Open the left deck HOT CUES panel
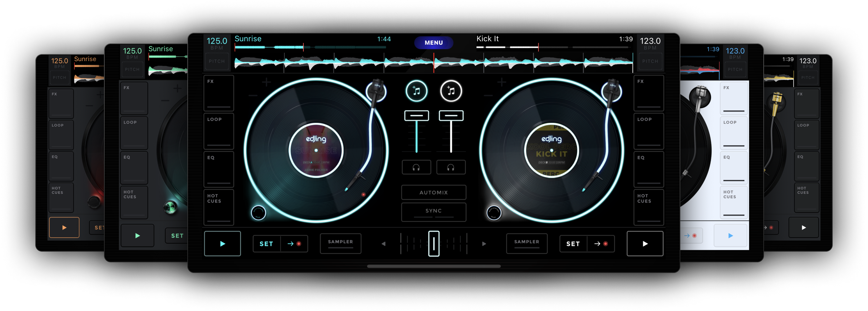 click(x=219, y=208)
